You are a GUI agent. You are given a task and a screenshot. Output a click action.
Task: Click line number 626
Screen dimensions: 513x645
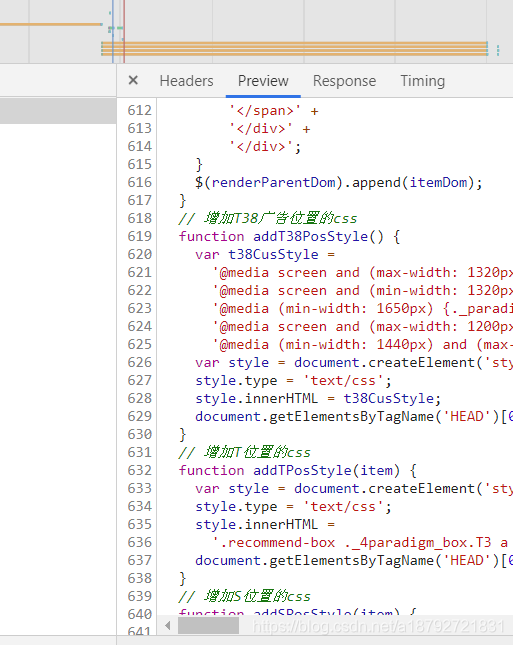(x=139, y=362)
